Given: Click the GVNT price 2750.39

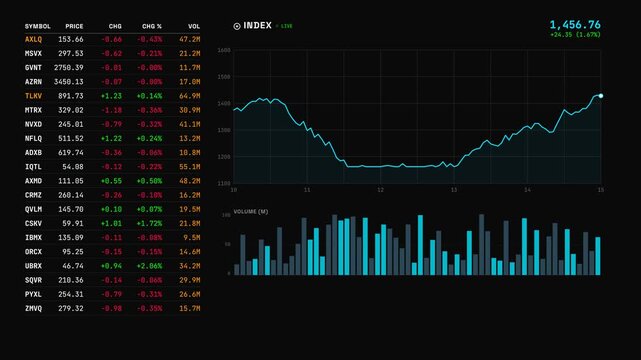Looking at the screenshot, I should [69, 67].
